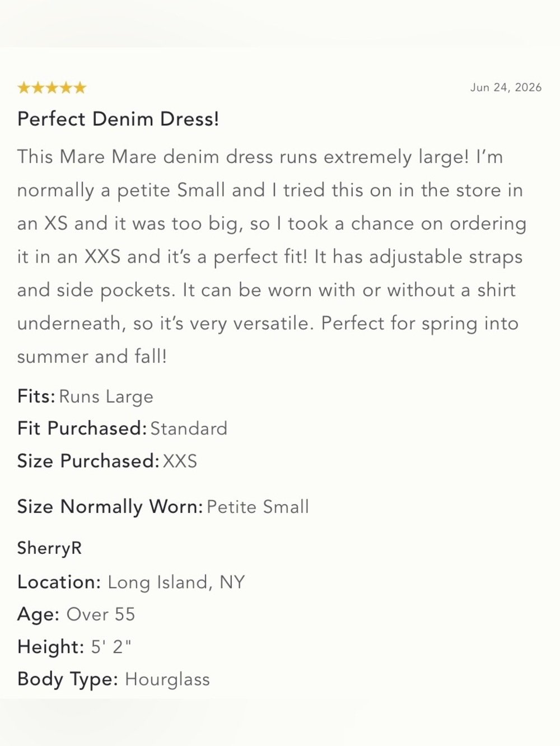Image resolution: width=560 pixels, height=746 pixels.
Task: Click the five-star rating icons
Action: click(52, 87)
